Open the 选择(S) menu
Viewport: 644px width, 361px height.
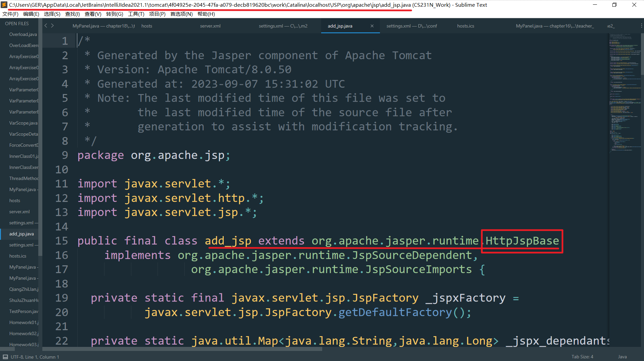(52, 14)
